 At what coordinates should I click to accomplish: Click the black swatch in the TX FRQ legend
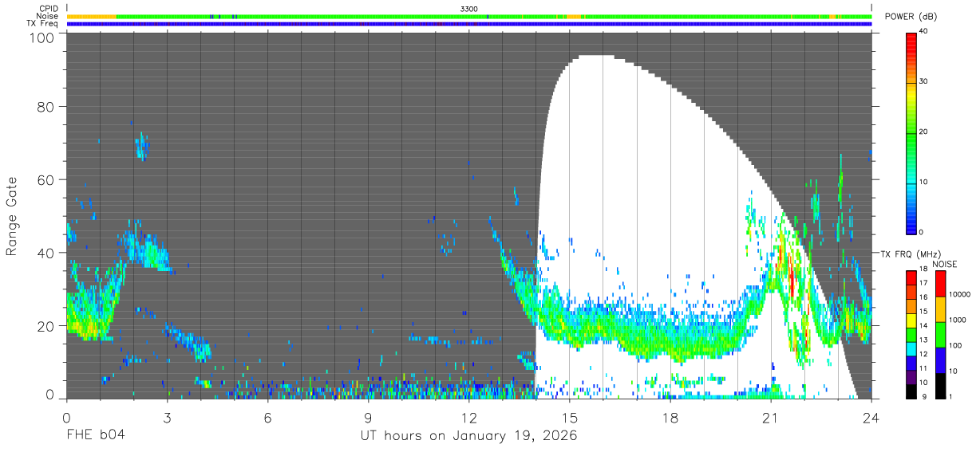(911, 391)
